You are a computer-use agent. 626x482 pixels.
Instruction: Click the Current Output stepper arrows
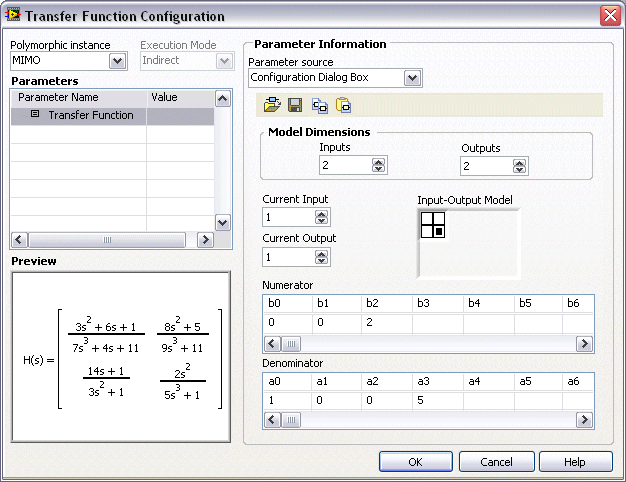pyautogui.click(x=321, y=257)
